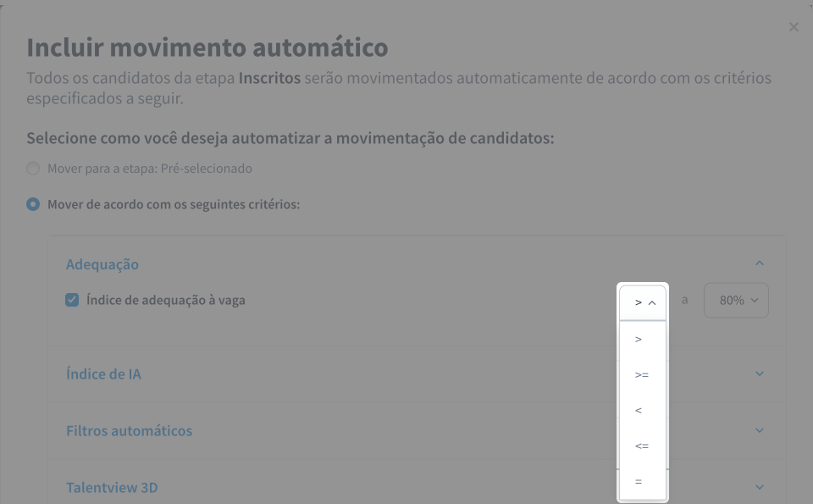This screenshot has height=504, width=813.
Task: Expand the Índice de IA chevron
Action: tap(760, 374)
